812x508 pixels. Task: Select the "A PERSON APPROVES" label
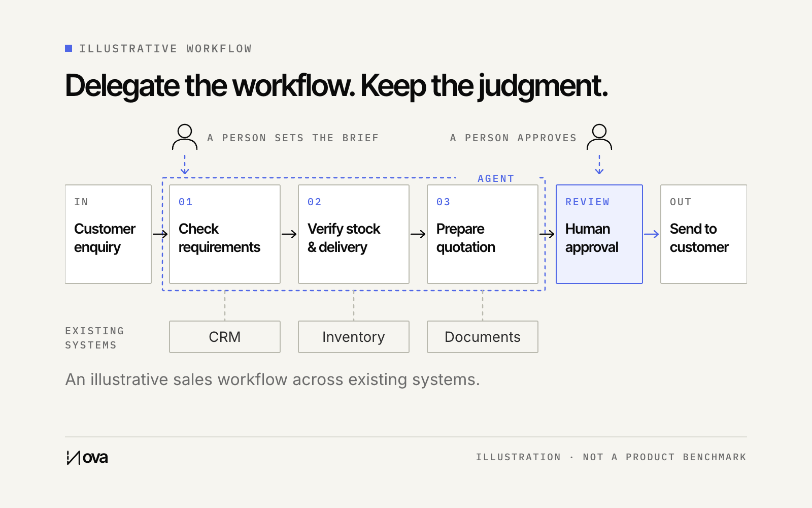(x=513, y=138)
